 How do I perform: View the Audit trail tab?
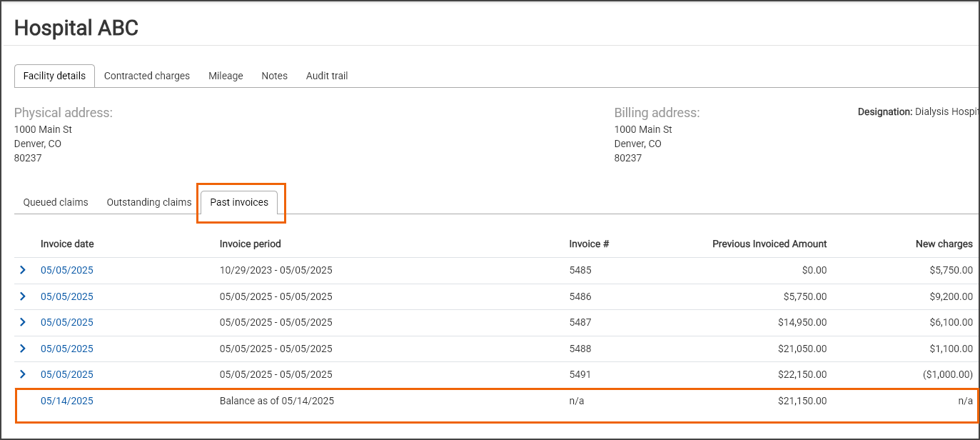(x=327, y=76)
